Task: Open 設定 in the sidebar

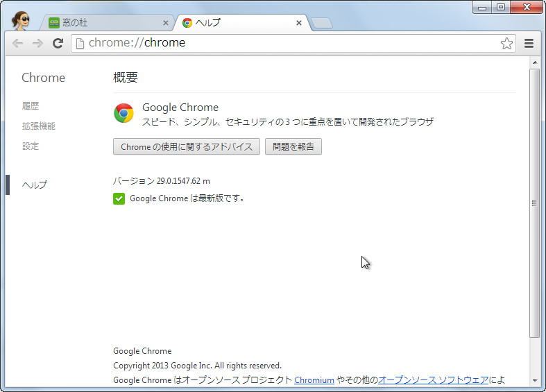Action: [31, 146]
